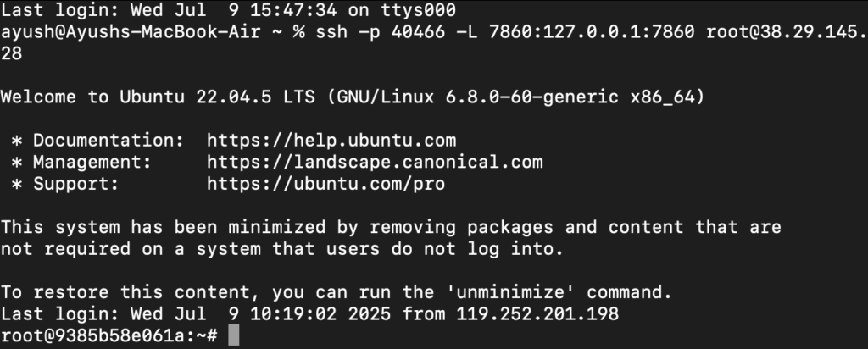Viewport: 868px width, 349px height.
Task: Open the landscape.canonical.com management link
Action: pyautogui.click(x=375, y=162)
